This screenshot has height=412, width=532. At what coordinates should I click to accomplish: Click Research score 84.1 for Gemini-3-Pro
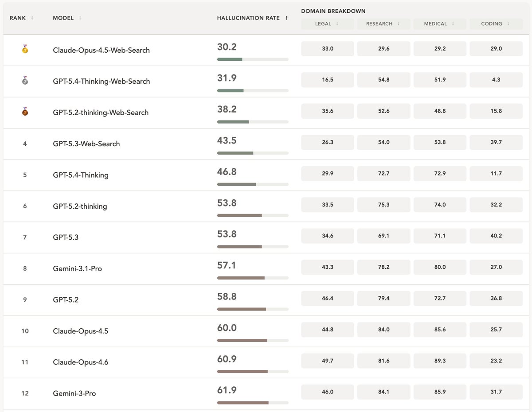384,392
